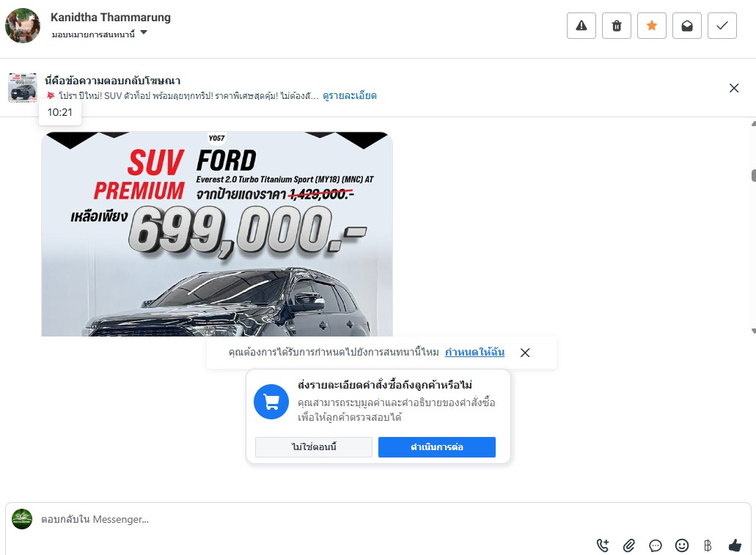Open Kanidtha Thammarung profile picture
The width and height of the screenshot is (756, 555).
(x=23, y=26)
